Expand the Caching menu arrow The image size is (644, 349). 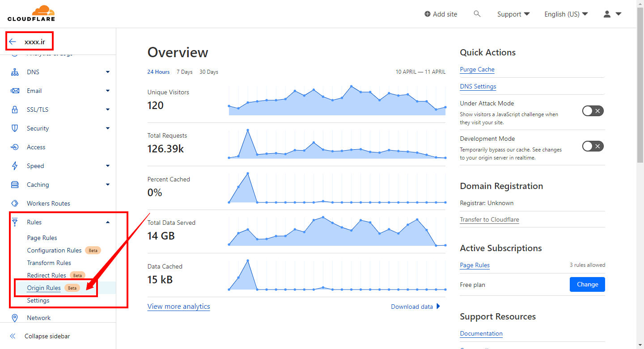108,185
